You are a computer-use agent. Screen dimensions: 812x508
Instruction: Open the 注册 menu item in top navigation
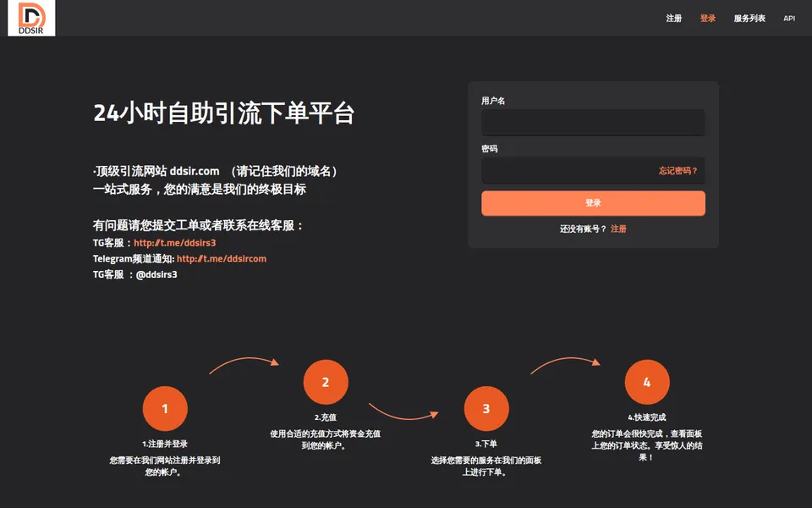click(674, 18)
